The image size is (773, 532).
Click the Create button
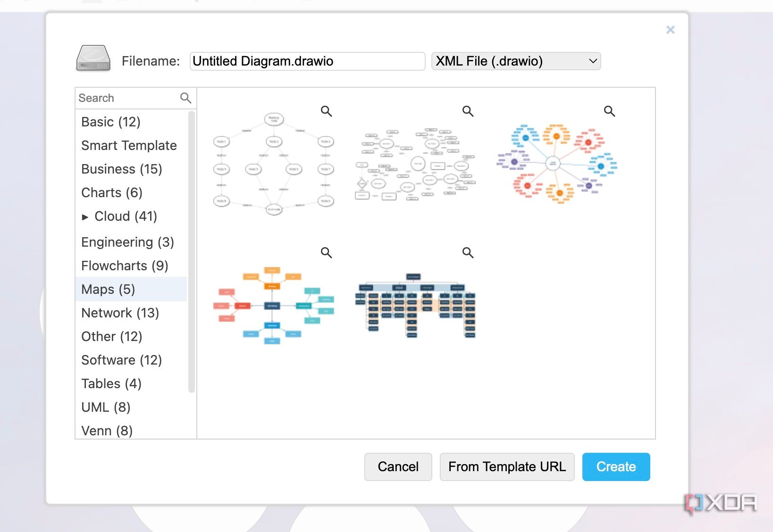click(615, 466)
